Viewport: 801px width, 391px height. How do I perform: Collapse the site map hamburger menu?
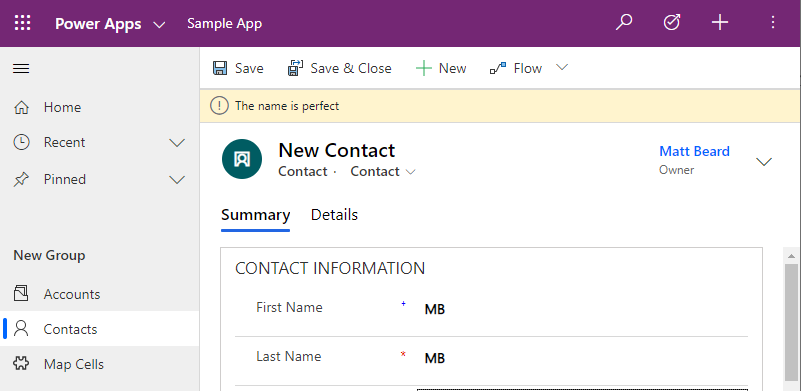click(21, 68)
